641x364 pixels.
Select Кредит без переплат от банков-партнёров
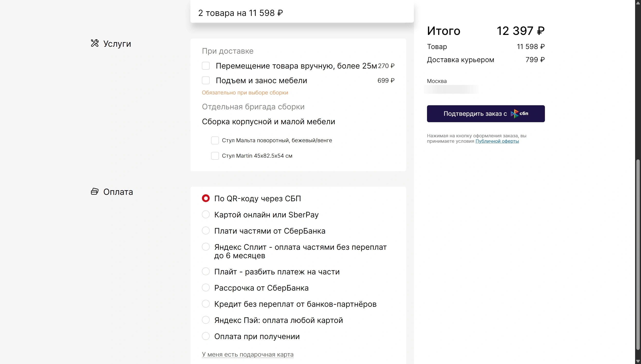206,304
